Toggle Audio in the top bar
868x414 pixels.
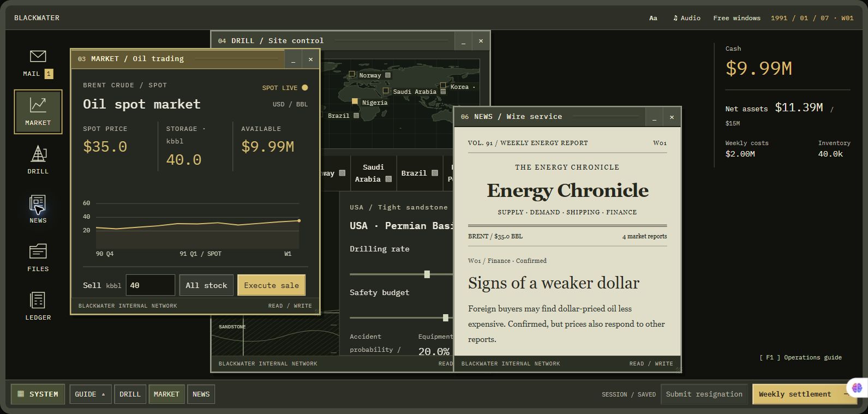[x=687, y=18]
